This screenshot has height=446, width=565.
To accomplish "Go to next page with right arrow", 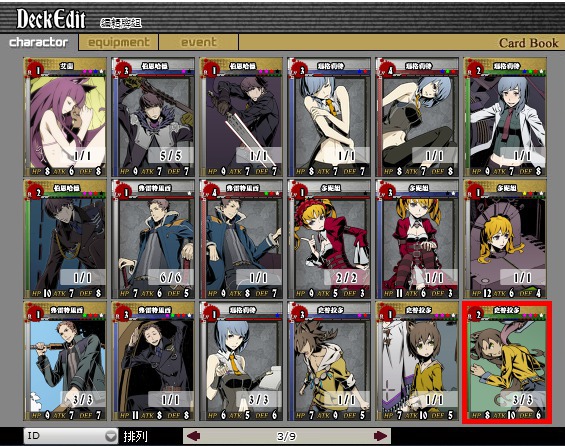I will tap(380, 436).
